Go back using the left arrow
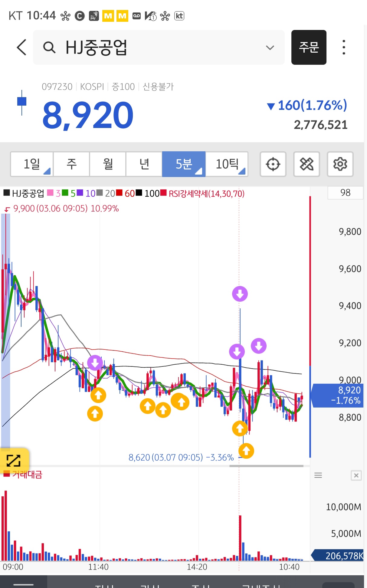 click(21, 47)
